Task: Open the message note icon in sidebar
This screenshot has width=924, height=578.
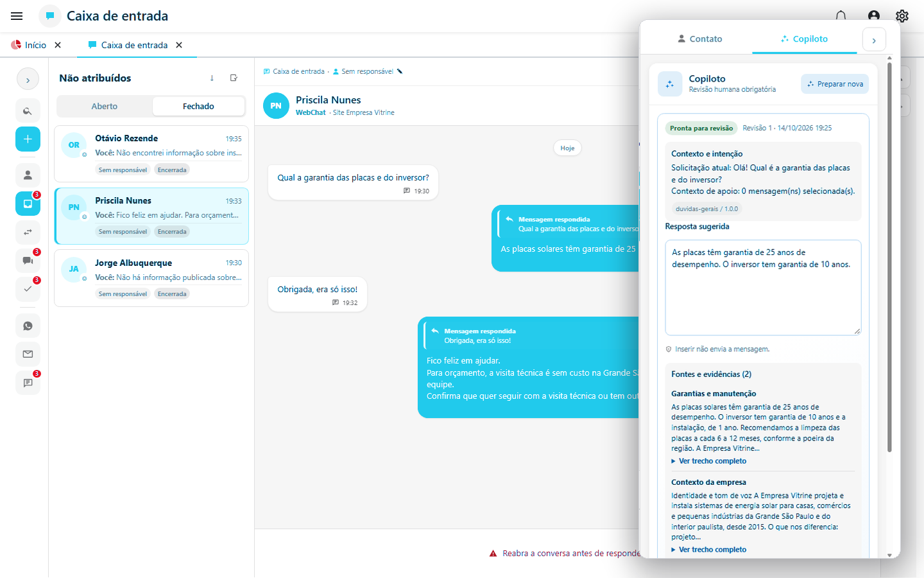Action: pos(28,383)
